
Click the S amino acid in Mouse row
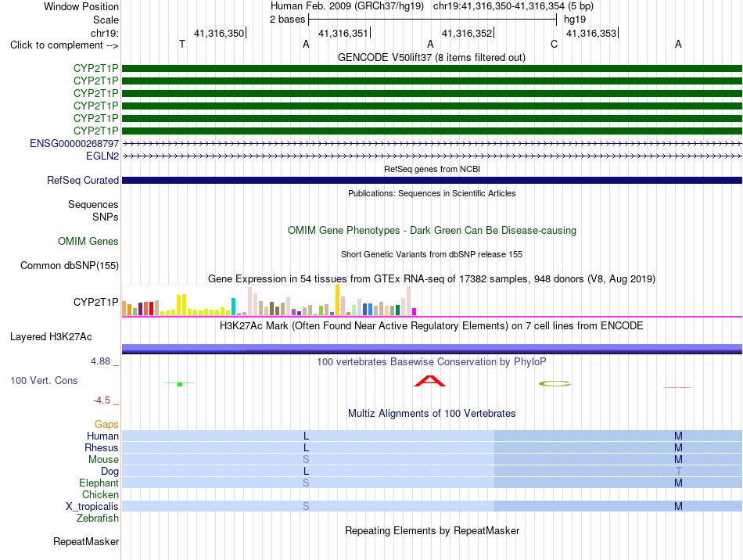click(306, 459)
